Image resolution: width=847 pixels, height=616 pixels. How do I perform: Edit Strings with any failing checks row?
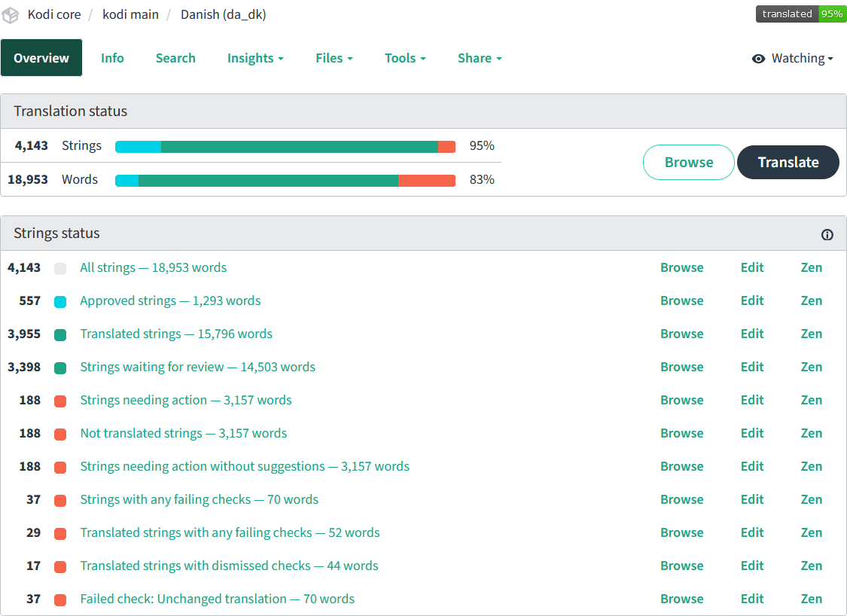pos(752,499)
